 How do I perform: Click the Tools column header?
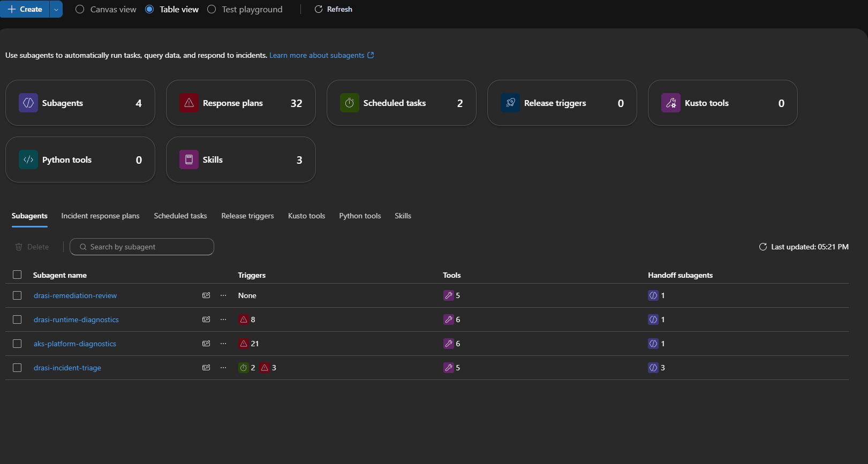[452, 275]
